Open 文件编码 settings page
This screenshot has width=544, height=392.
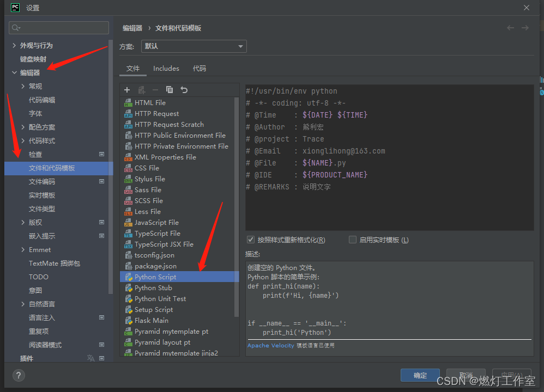pos(42,182)
